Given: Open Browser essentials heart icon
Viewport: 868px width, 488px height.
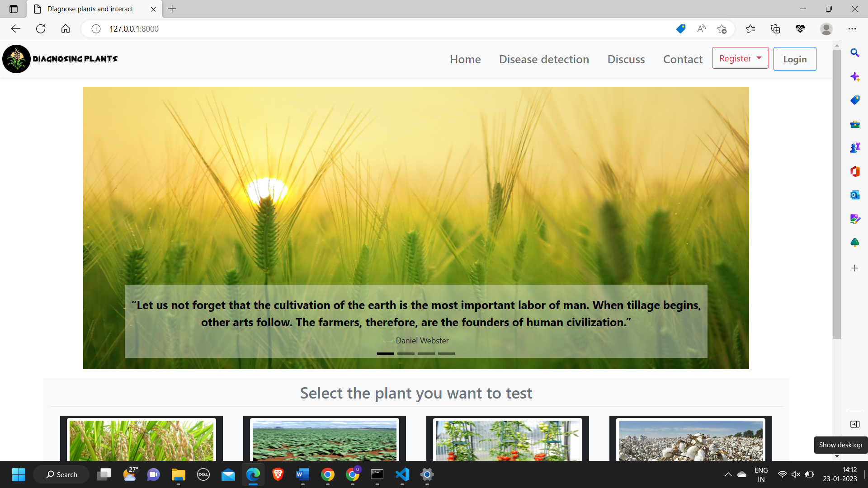Looking at the screenshot, I should [800, 29].
